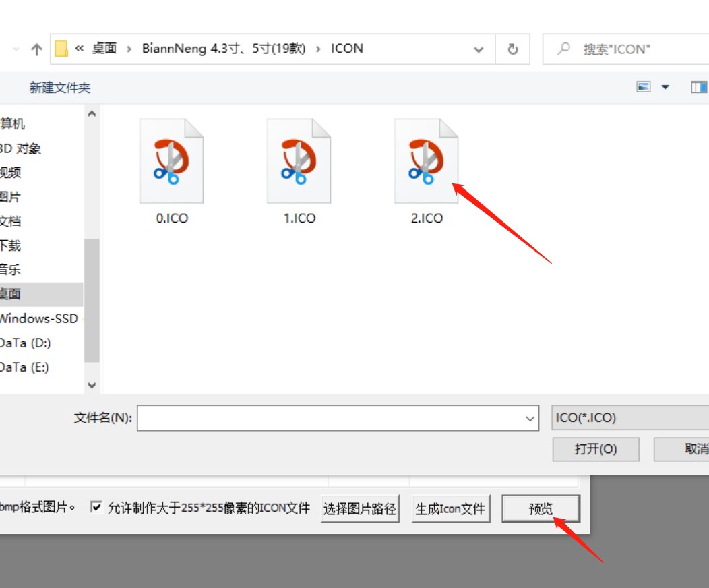
Task: Click the folder icon in address bar
Action: pos(61,49)
